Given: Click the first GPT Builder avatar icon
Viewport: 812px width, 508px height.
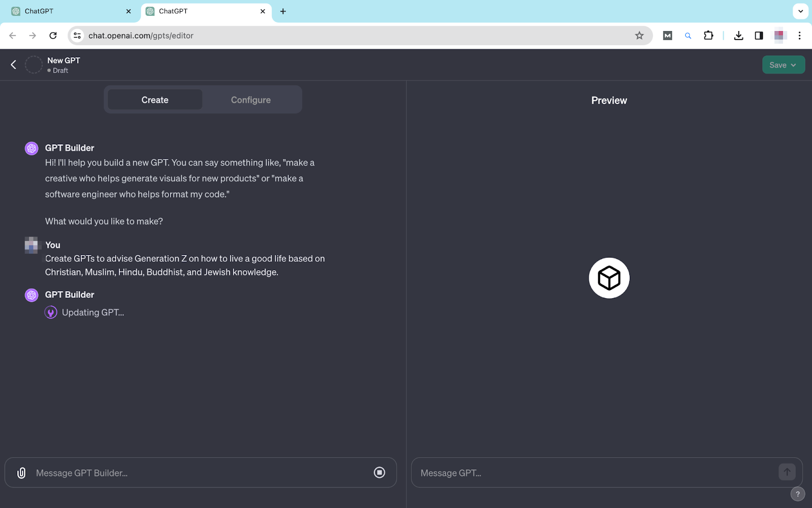Looking at the screenshot, I should point(31,148).
